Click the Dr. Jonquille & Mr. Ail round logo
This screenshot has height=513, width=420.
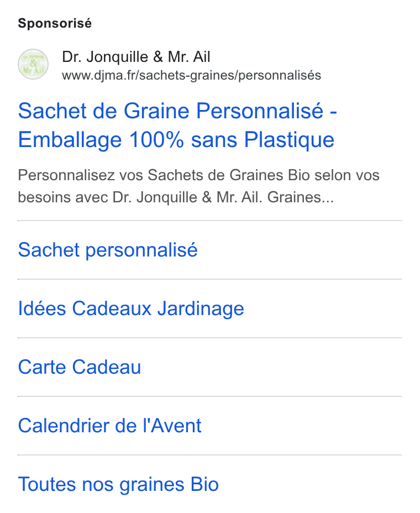tap(33, 64)
